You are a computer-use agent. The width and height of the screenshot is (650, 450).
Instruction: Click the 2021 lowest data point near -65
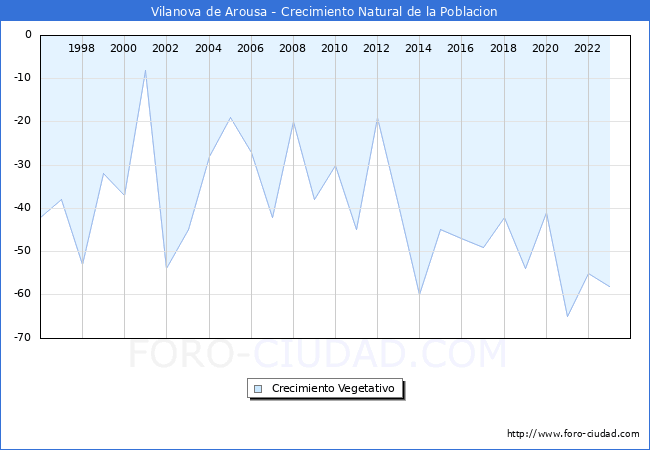click(x=568, y=317)
